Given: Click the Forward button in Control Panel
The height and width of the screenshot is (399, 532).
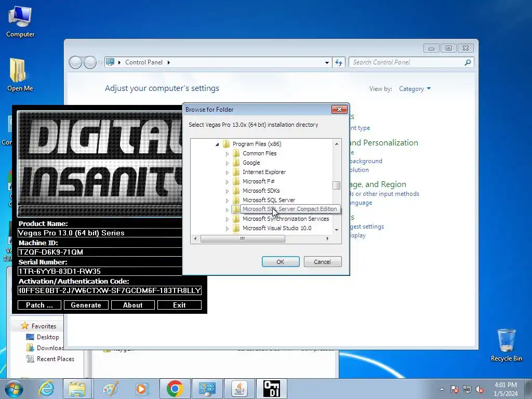Looking at the screenshot, I should [90, 62].
